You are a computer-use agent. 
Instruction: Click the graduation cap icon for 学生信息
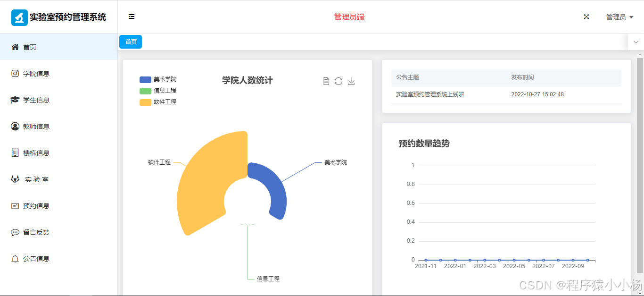click(15, 100)
